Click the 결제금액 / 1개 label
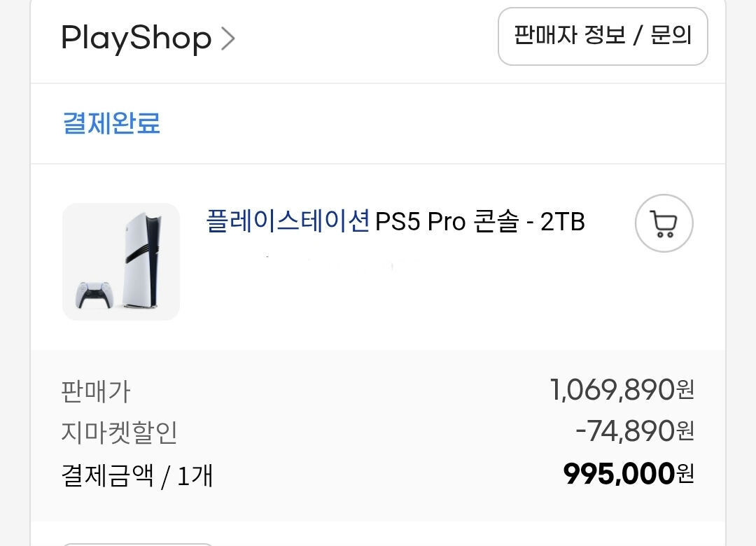 click(137, 476)
